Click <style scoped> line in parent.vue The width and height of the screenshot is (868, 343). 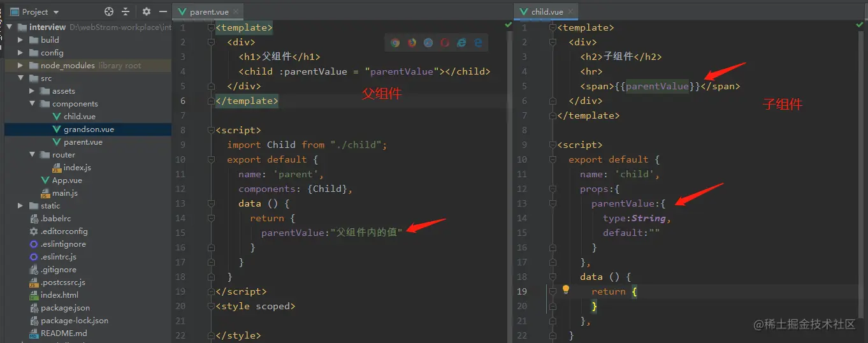click(256, 306)
